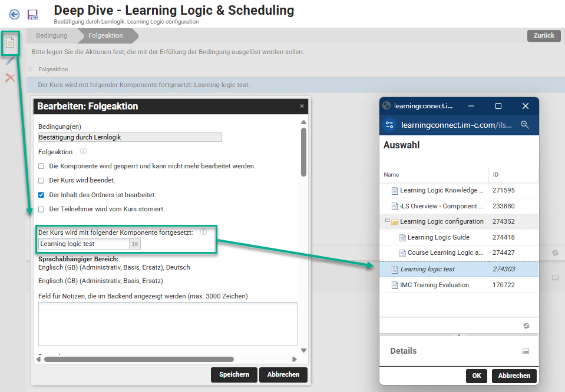Enable 'Der Kurs wird beendet' checkbox
The height and width of the screenshot is (392, 565).
click(41, 180)
